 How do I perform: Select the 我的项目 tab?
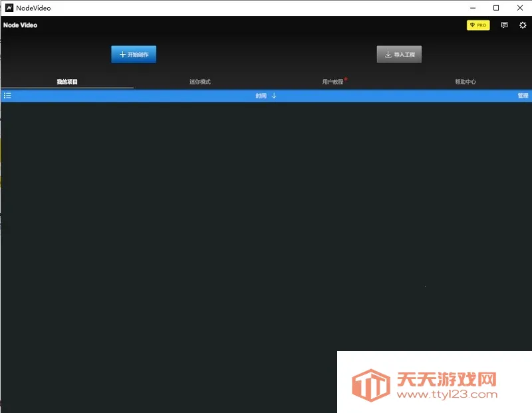click(66, 81)
